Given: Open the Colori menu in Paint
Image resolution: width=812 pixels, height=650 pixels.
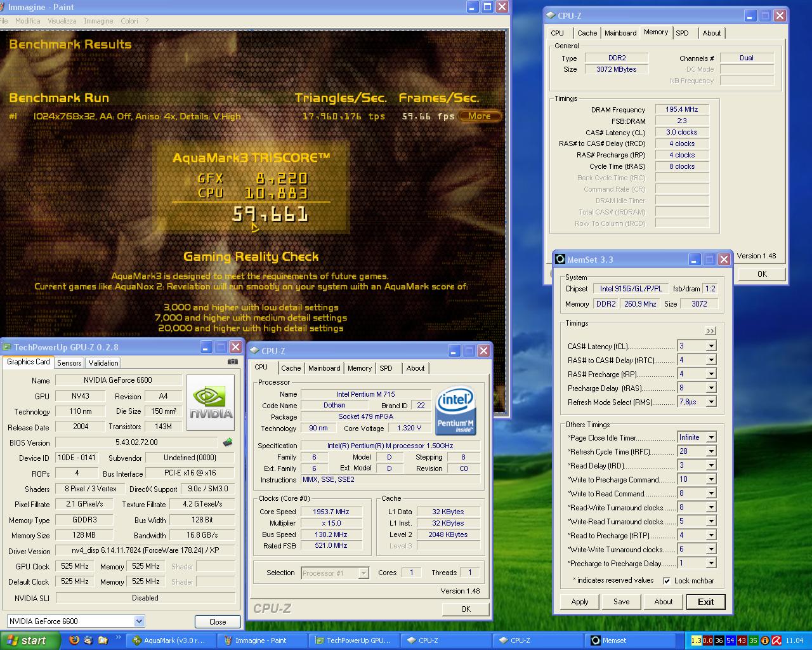Looking at the screenshot, I should (129, 21).
